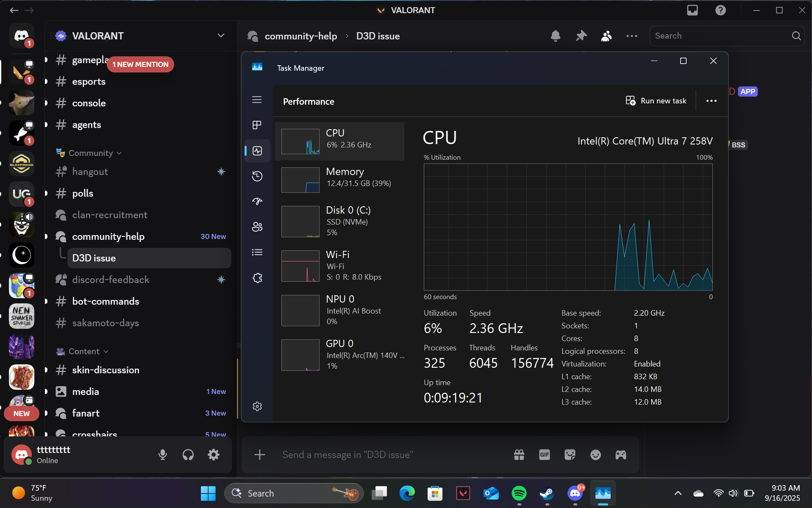The height and width of the screenshot is (508, 812).
Task: Open the Details list icon
Action: pos(257,253)
